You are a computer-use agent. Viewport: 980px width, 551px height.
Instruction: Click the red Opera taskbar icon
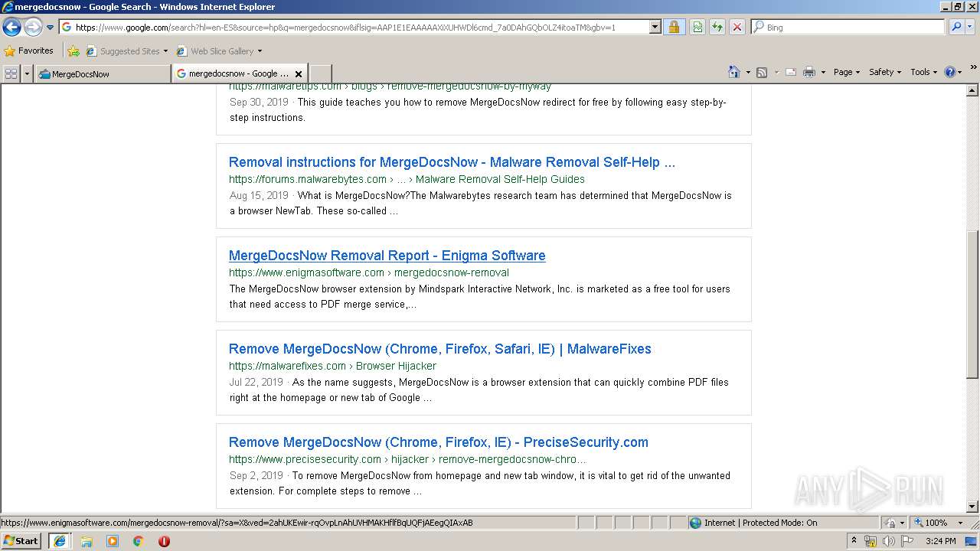[164, 541]
